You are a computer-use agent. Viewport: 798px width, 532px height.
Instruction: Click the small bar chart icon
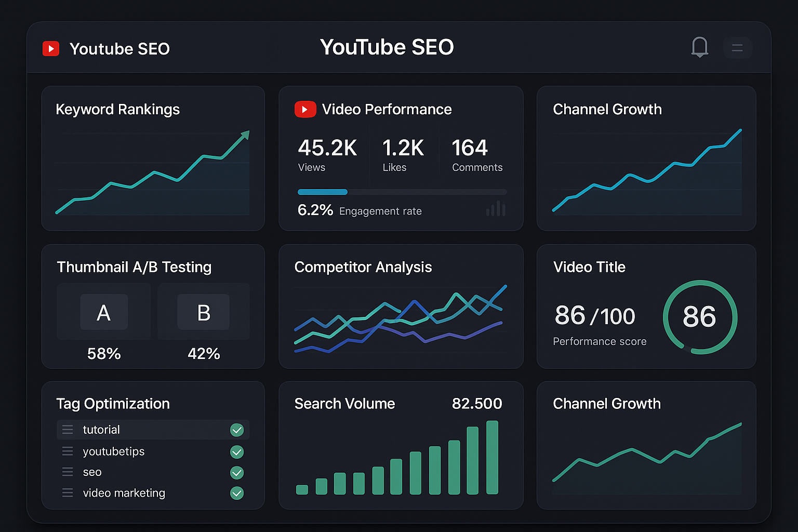click(x=496, y=208)
